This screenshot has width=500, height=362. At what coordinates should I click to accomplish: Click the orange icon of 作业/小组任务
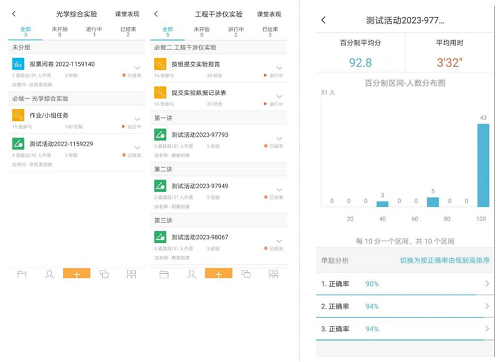(x=18, y=115)
